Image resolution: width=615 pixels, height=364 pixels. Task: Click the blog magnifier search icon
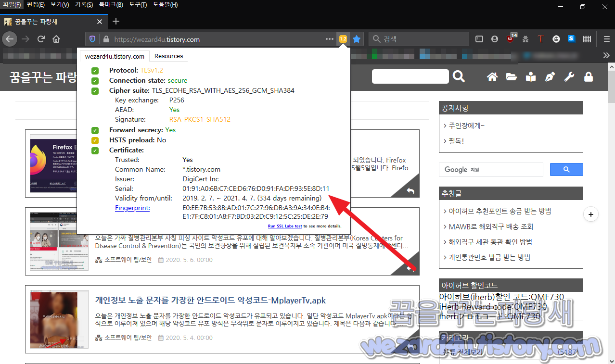click(459, 76)
